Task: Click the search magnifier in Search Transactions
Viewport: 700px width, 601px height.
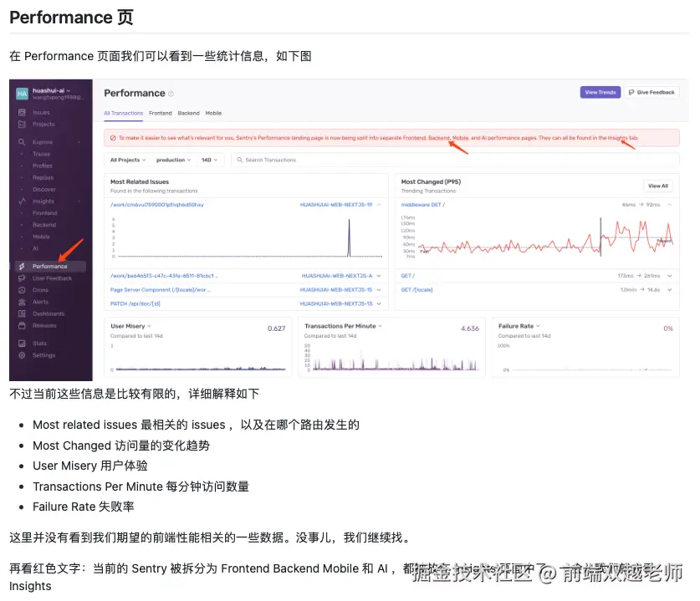Action: [x=240, y=160]
